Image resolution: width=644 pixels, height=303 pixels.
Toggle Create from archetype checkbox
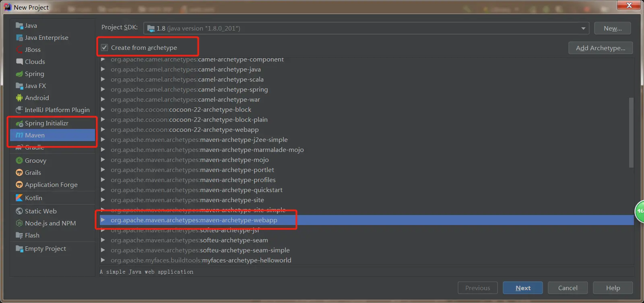[105, 47]
